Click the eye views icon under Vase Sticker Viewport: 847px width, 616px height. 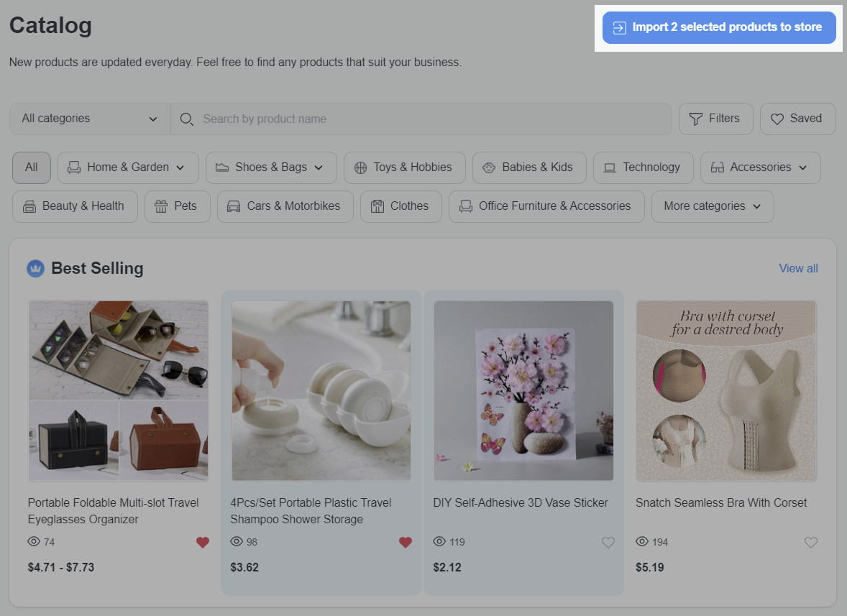pos(440,541)
